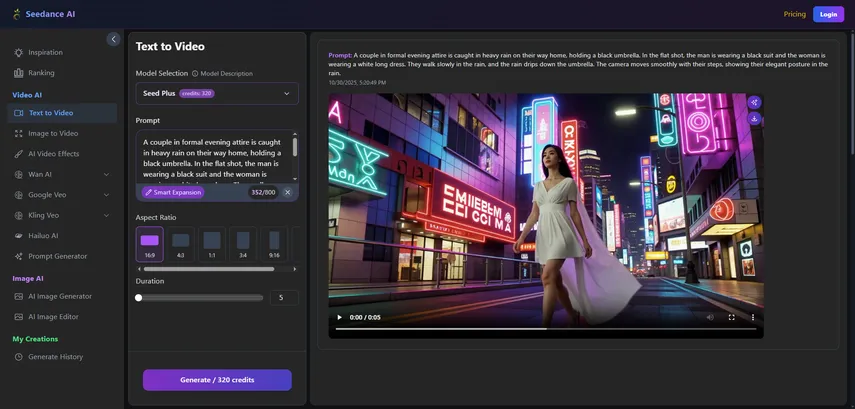Click the share icon on the video
855x409 pixels.
coord(754,102)
